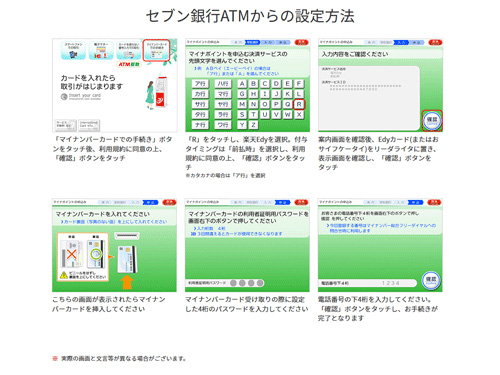Click red cancel button on service-selection screen
500x375 pixels.
click(x=301, y=42)
